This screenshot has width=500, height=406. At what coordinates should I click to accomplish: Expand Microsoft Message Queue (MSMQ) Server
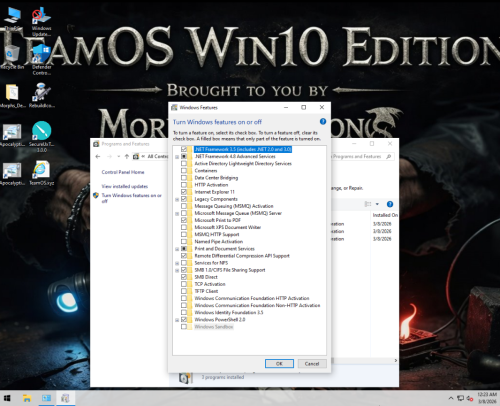click(x=177, y=213)
